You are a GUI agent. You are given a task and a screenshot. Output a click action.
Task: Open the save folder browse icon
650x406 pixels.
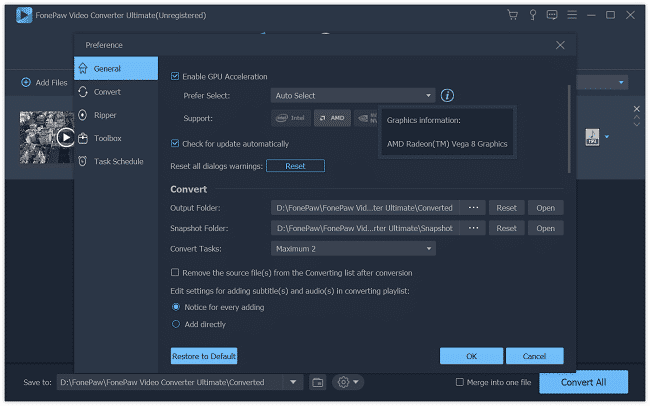coord(318,382)
